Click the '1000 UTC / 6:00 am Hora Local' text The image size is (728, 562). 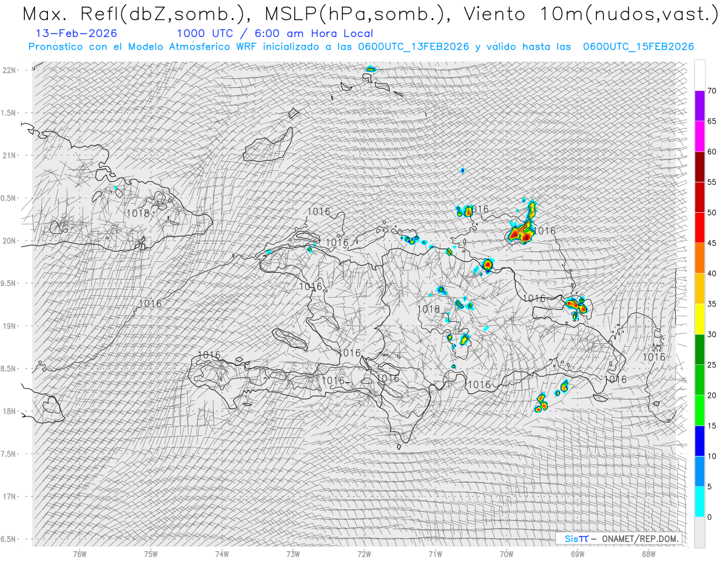coord(275,33)
